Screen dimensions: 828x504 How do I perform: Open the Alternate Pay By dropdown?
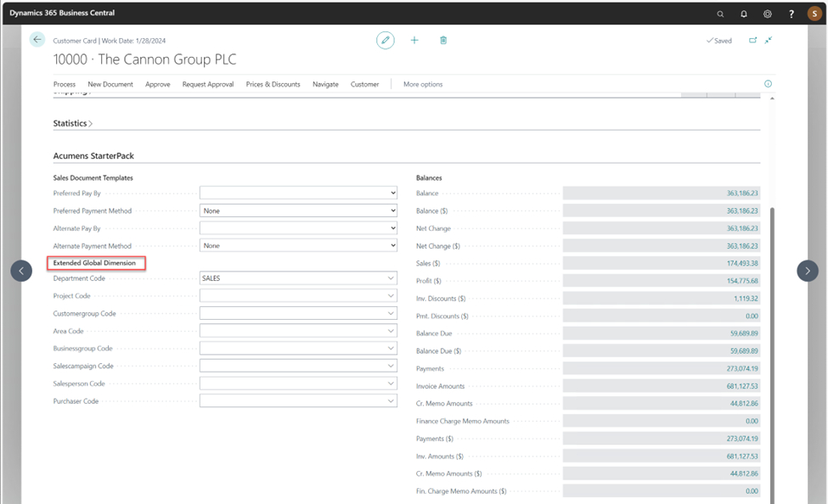(298, 228)
